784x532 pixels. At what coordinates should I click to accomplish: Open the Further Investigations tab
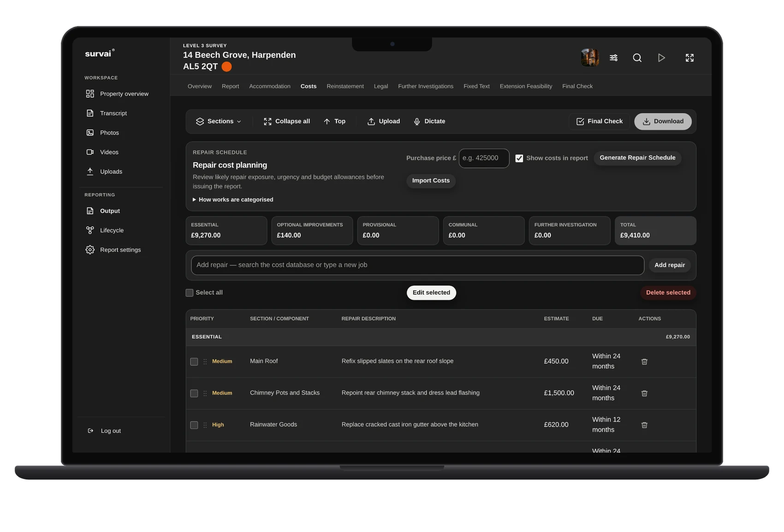pos(426,86)
